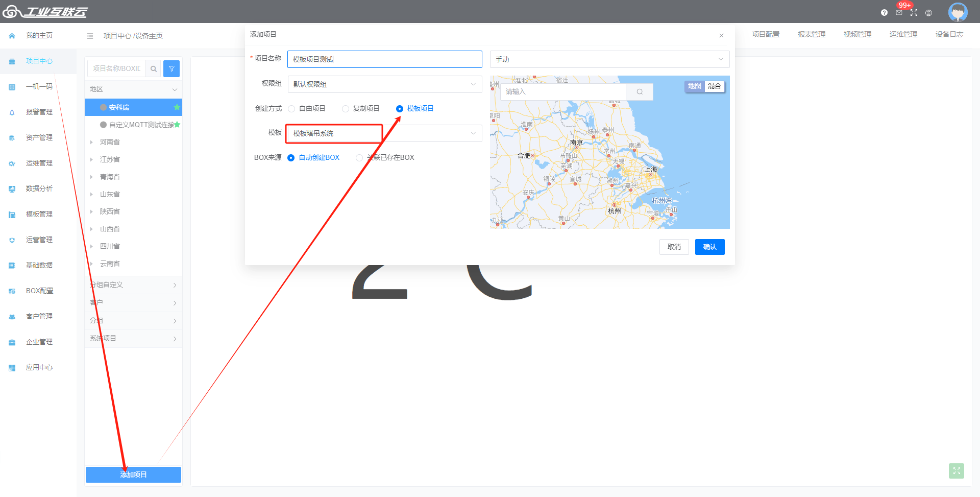
Task: Open the 设备日志 tab
Action: (x=949, y=34)
